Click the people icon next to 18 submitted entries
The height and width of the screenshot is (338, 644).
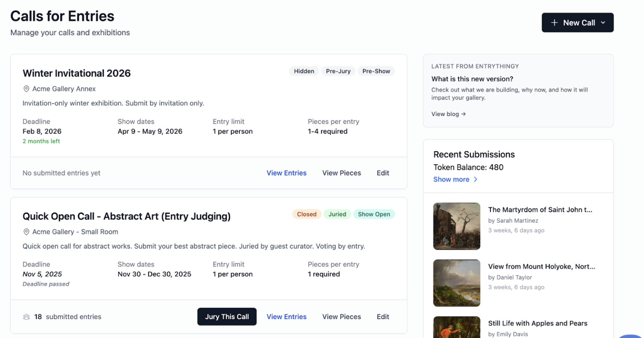26,317
